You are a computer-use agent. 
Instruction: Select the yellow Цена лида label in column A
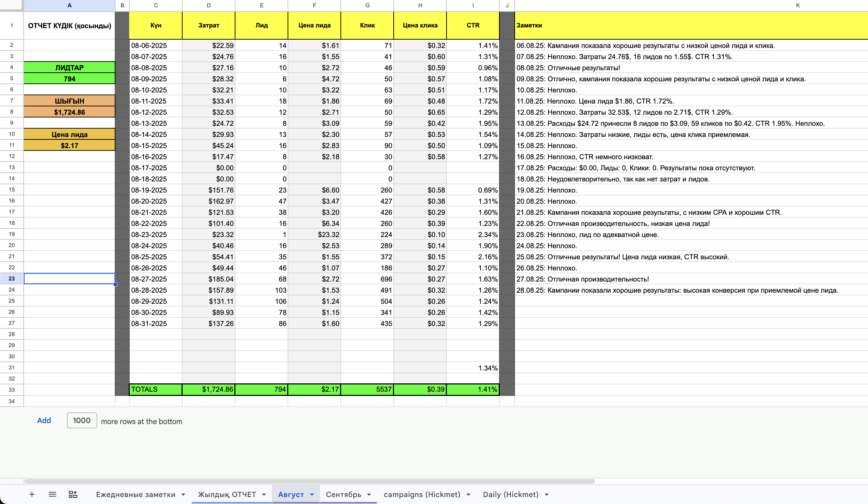coord(70,134)
